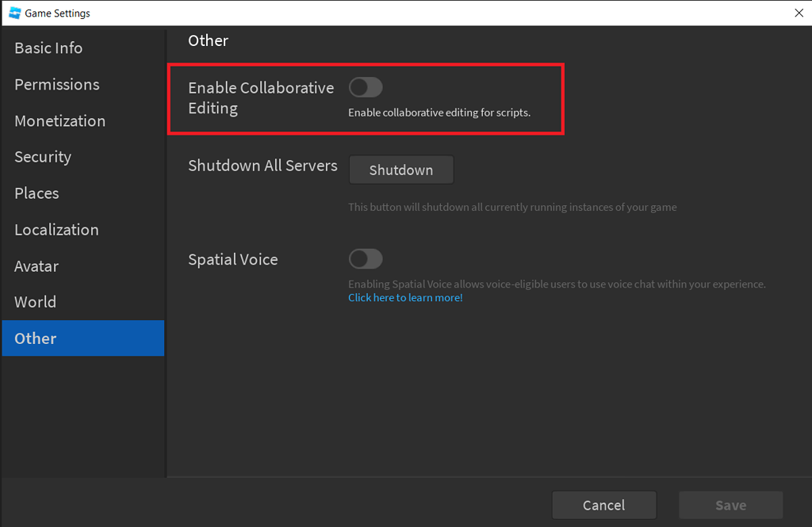Image resolution: width=812 pixels, height=527 pixels.
Task: Click Save to apply game settings
Action: pos(730,505)
